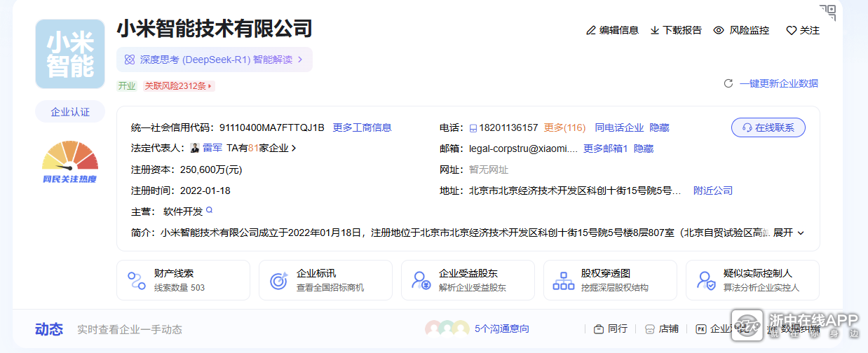Toggle 关注 heart to follow company
Image resolution: width=868 pixels, height=353 pixels.
(x=791, y=31)
